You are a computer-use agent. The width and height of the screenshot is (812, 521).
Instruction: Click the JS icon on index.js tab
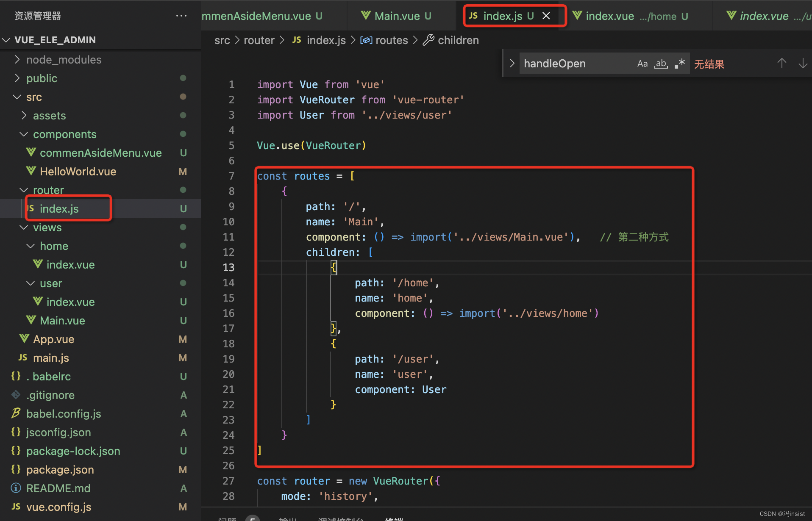(x=473, y=16)
